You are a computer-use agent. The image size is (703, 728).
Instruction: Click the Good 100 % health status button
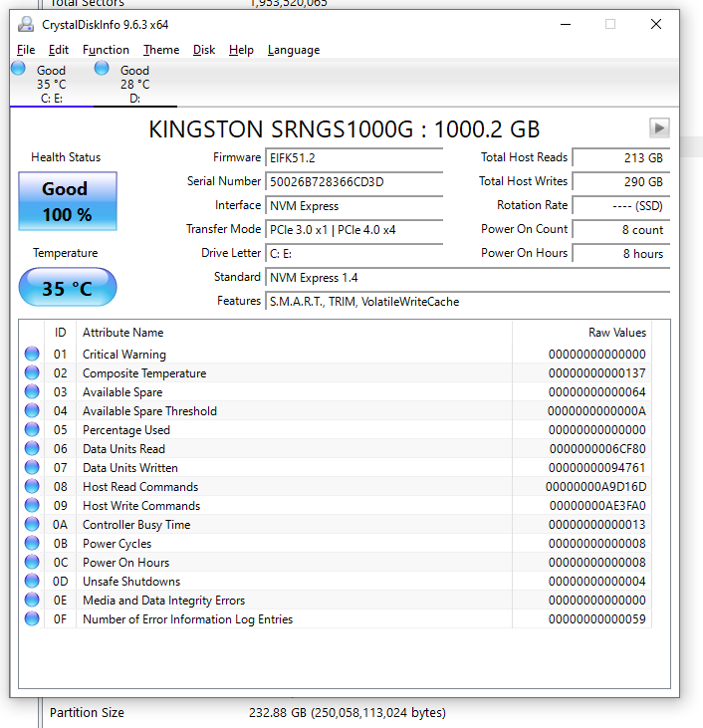[x=68, y=201]
